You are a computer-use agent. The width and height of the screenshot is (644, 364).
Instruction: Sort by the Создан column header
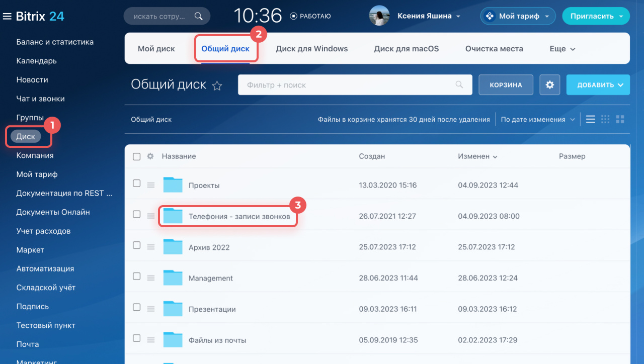pyautogui.click(x=372, y=156)
